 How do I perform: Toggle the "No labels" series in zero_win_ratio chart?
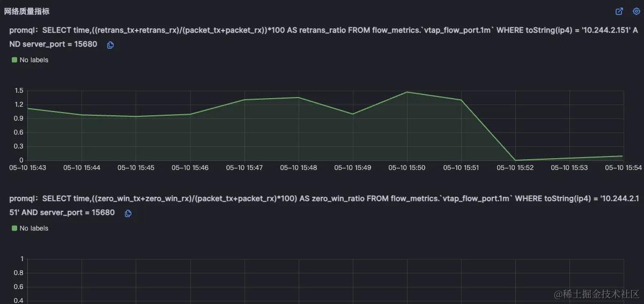(34, 228)
